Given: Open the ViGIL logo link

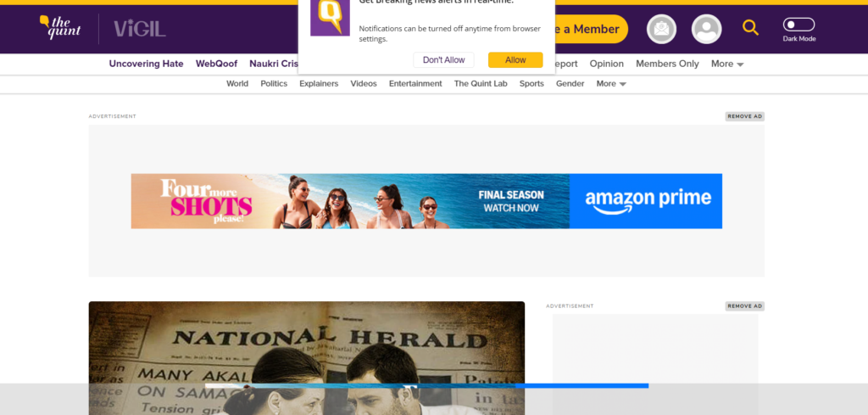Looking at the screenshot, I should point(140,29).
